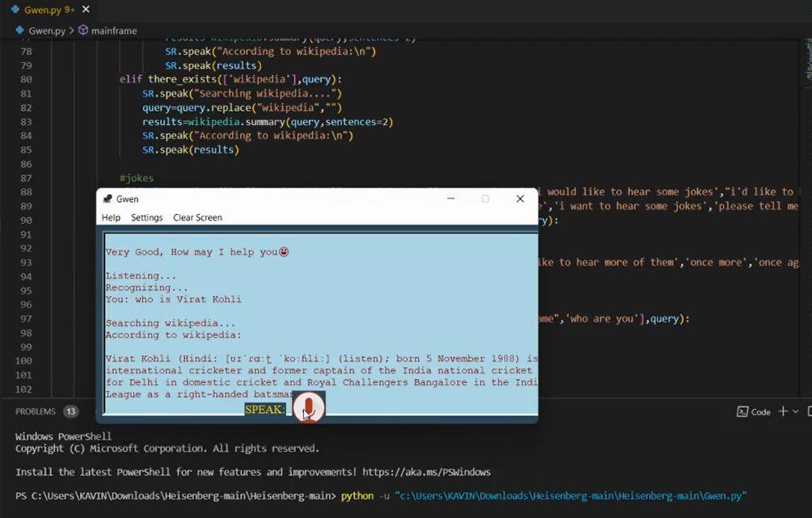Click line number 87 in the editor gutter
812x518 pixels.
click(x=26, y=178)
